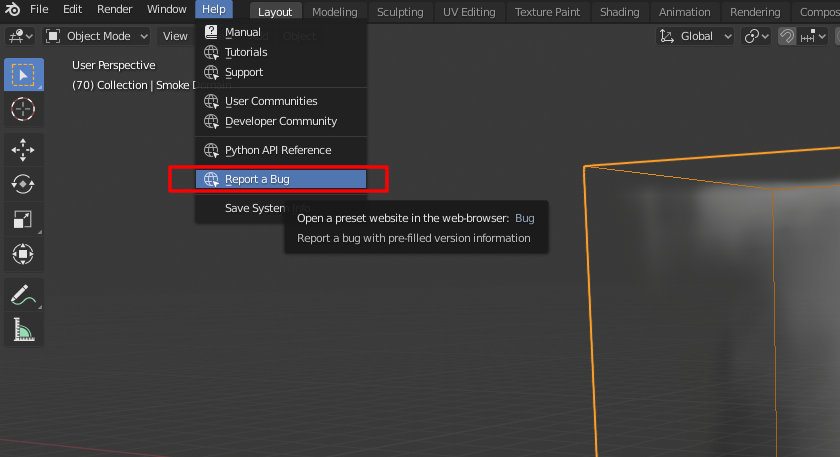This screenshot has width=840, height=457.
Task: Toggle snapping magnet icon
Action: click(786, 36)
